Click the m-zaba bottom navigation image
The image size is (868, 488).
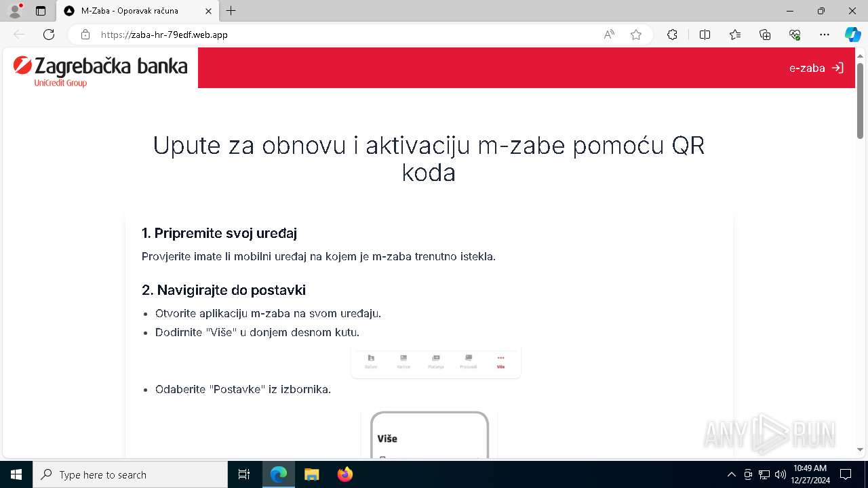(x=436, y=362)
